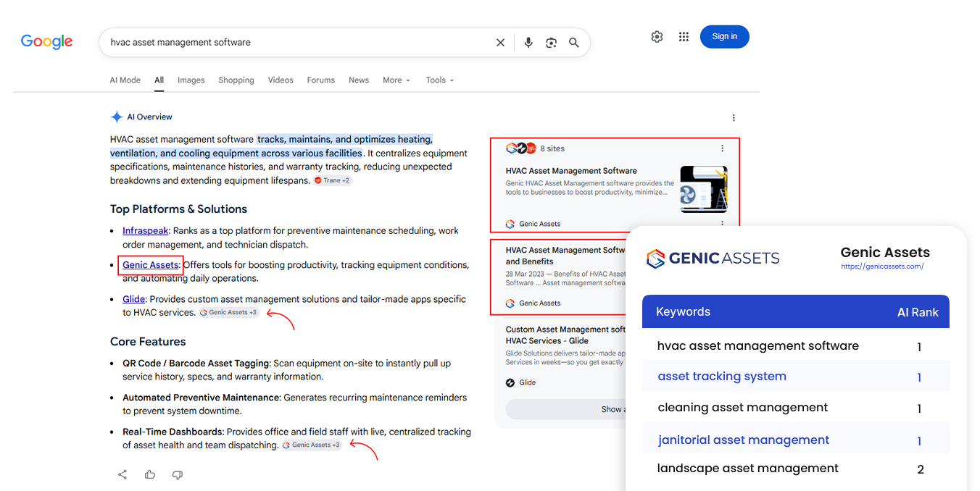Image resolution: width=980 pixels, height=491 pixels.
Task: Share the AI Overview via share icon
Action: click(122, 474)
